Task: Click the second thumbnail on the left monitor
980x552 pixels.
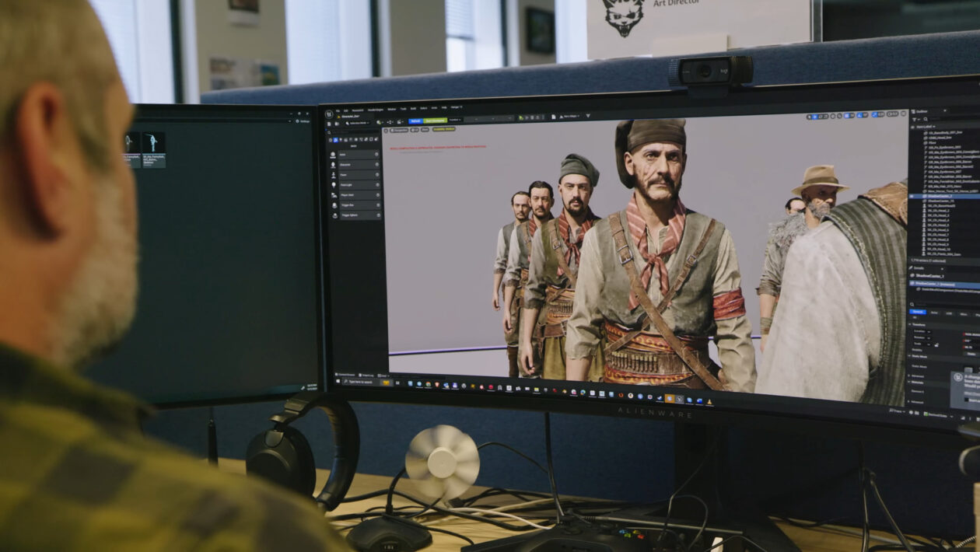Action: click(153, 149)
